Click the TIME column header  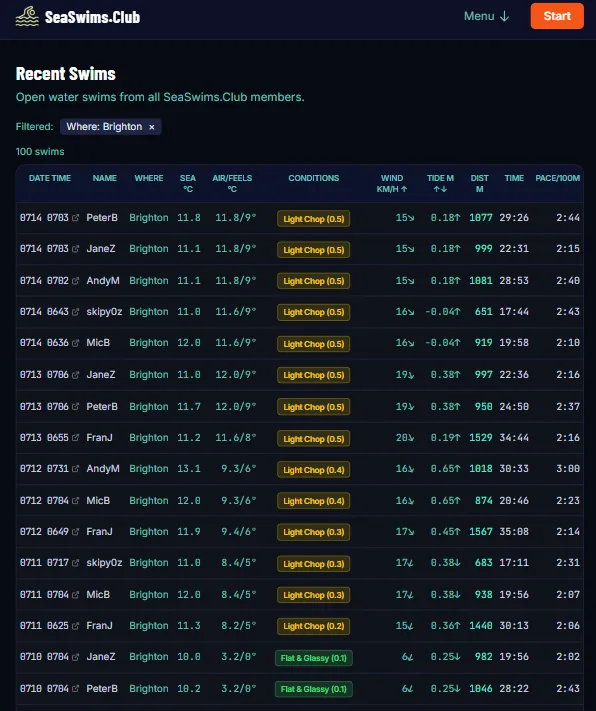pyautogui.click(x=514, y=178)
